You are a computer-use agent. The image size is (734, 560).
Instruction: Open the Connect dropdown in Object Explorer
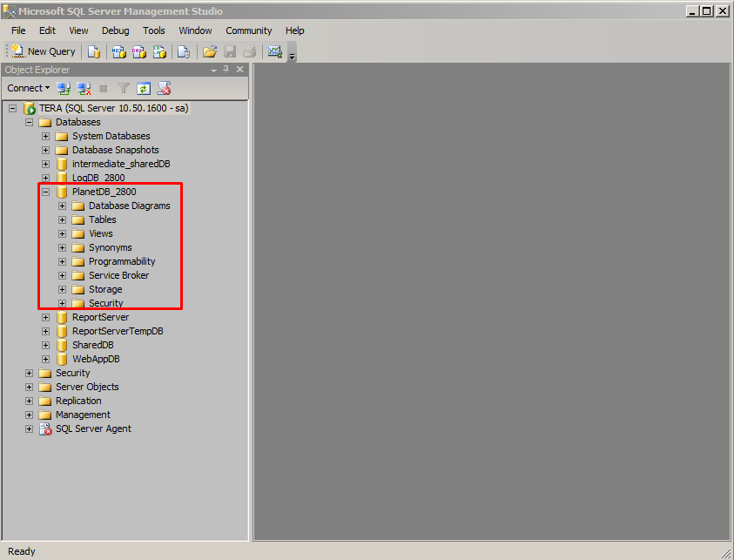pos(29,88)
